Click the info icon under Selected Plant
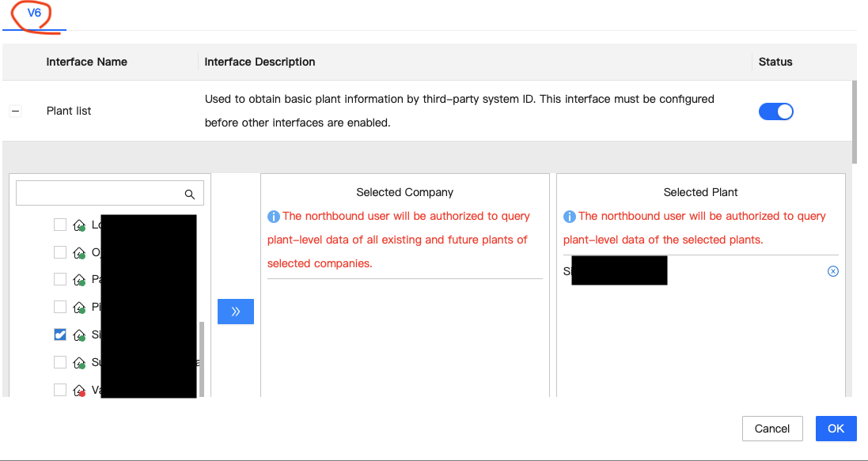The width and height of the screenshot is (868, 461). point(570,217)
